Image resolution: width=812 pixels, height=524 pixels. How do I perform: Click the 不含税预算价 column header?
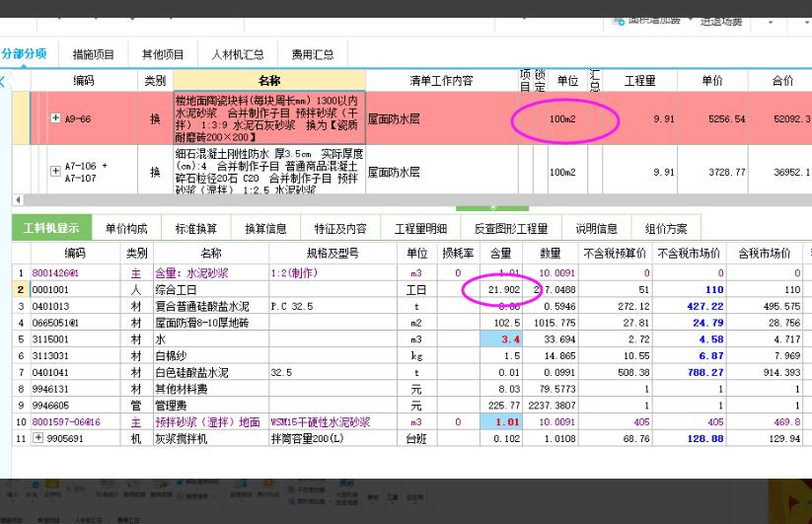pyautogui.click(x=615, y=254)
